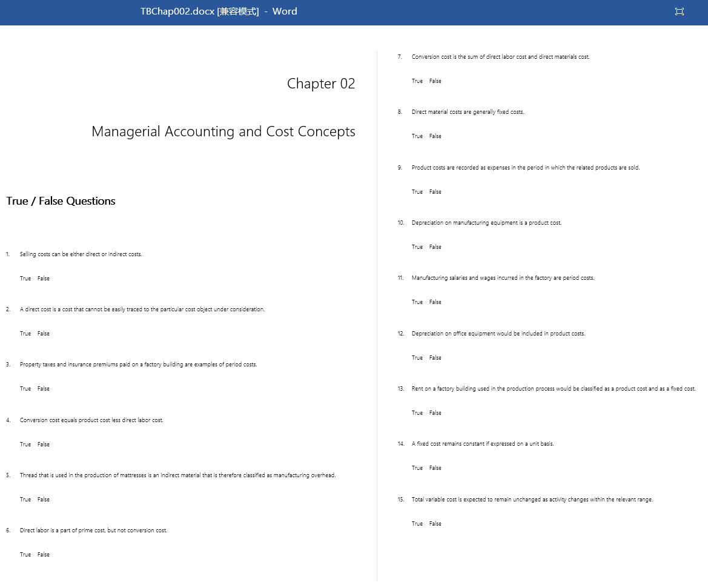Click question 12 on depreciation of office equipment
The image size is (708, 588).
[498, 333]
